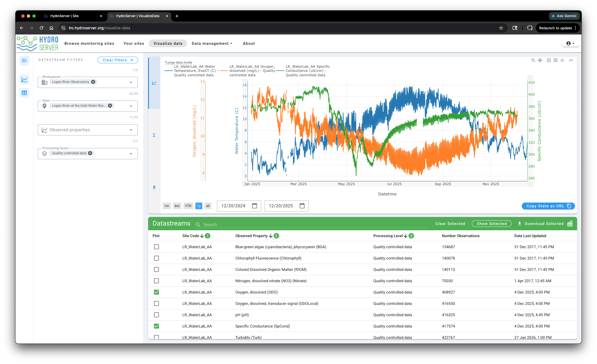Open the About page
597x364 pixels.
(249, 43)
